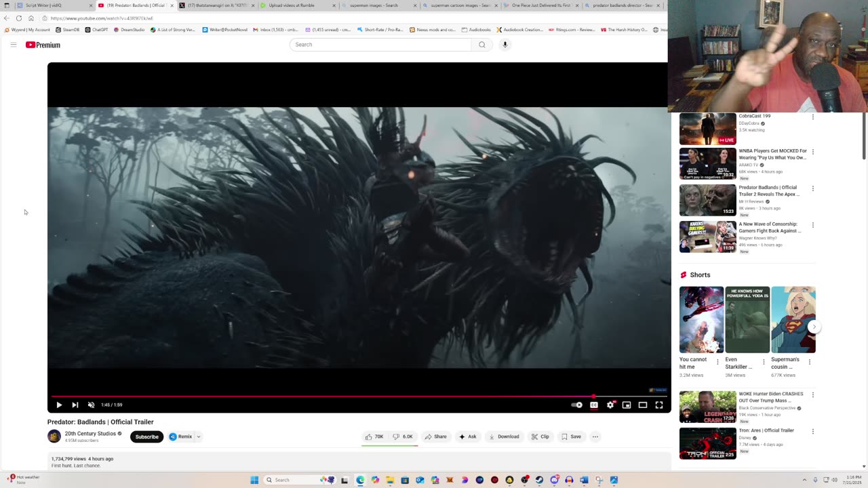
Task: Open the browser home page
Action: (31, 18)
